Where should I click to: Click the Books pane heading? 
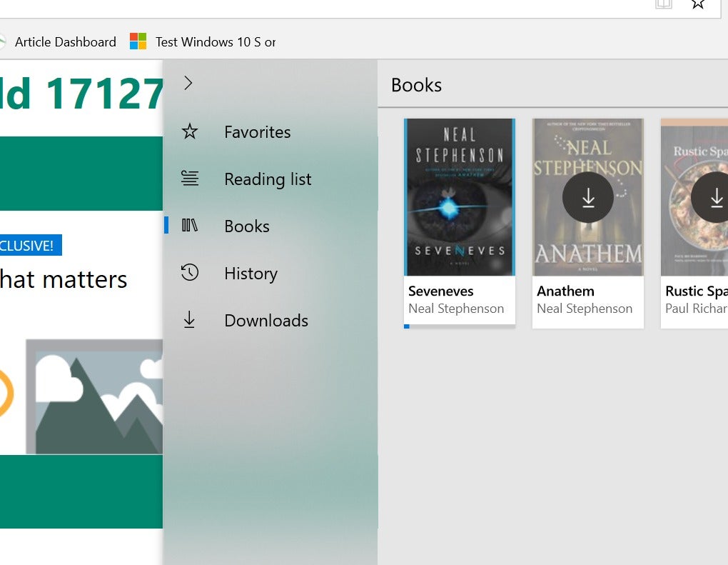[417, 85]
